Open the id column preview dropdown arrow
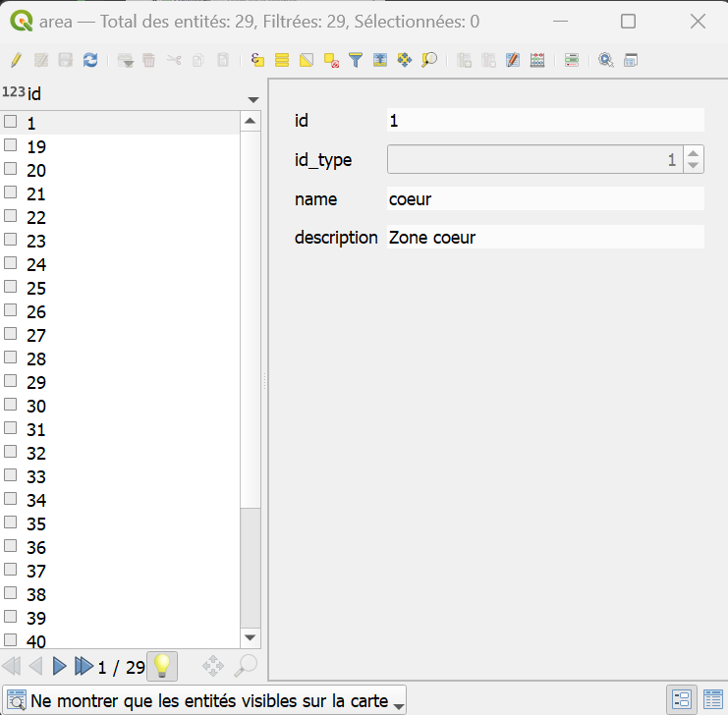Viewport: 728px width, 715px height. coord(253,100)
